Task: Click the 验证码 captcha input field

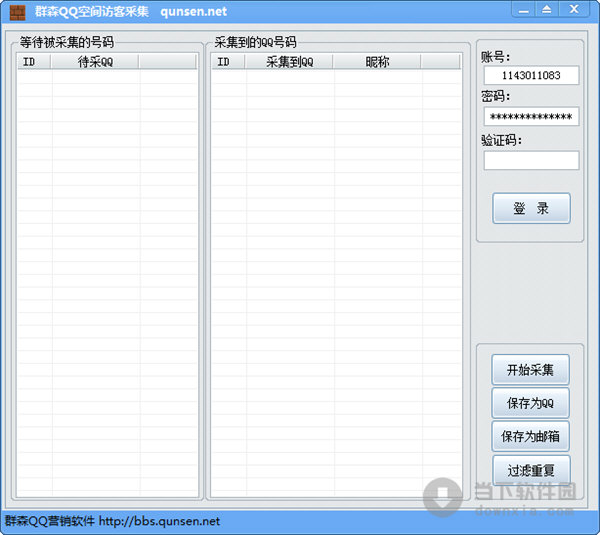Action: coord(531,160)
